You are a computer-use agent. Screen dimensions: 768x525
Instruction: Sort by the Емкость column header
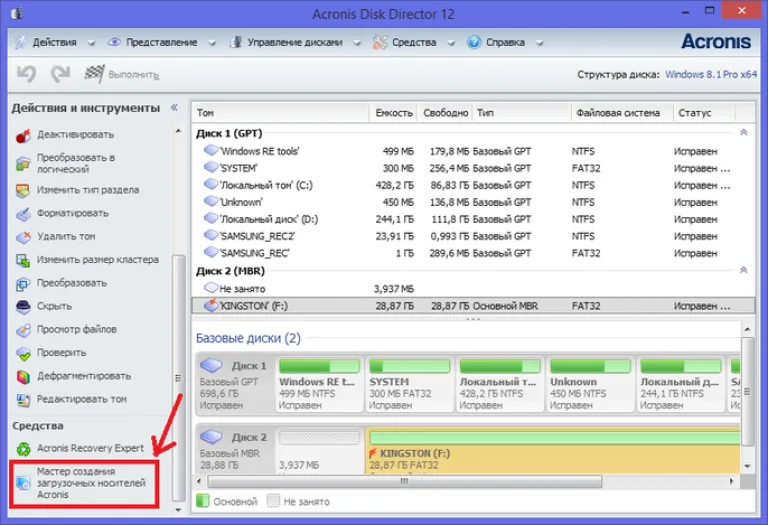click(x=393, y=113)
